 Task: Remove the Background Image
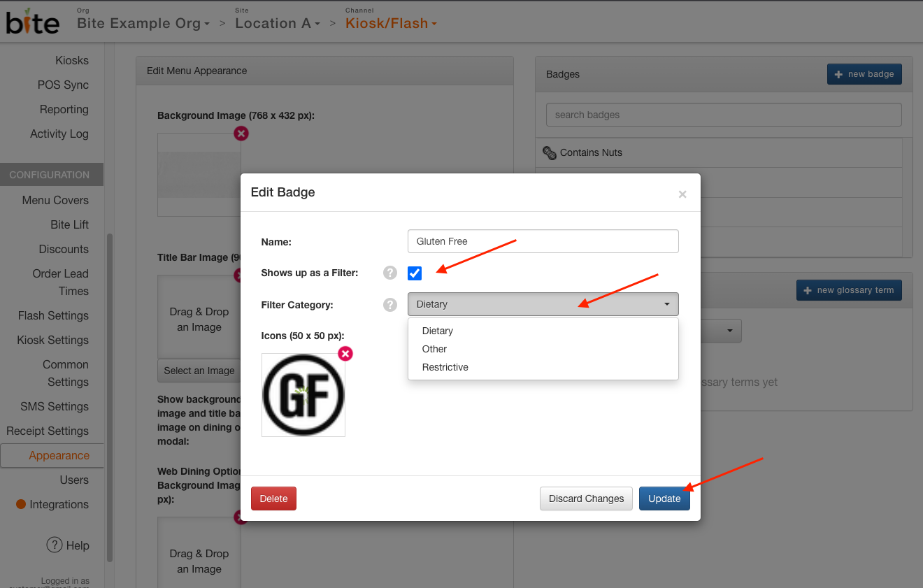pos(241,133)
